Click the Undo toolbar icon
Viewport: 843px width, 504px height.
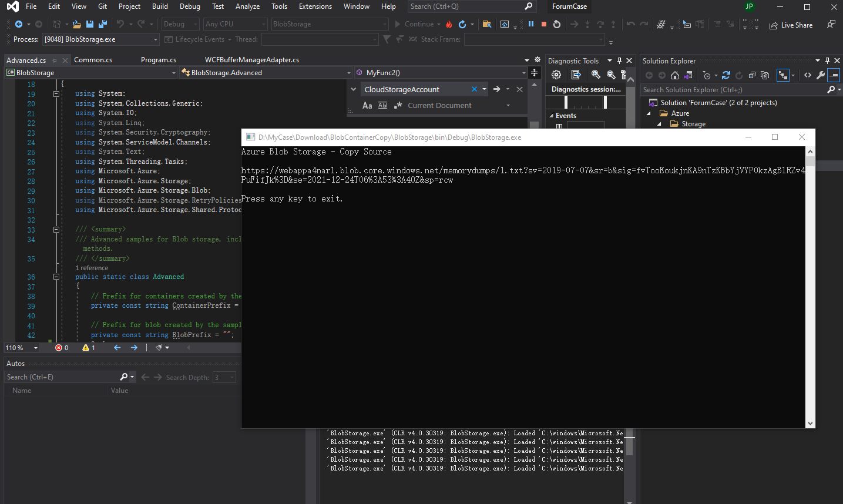tap(120, 24)
